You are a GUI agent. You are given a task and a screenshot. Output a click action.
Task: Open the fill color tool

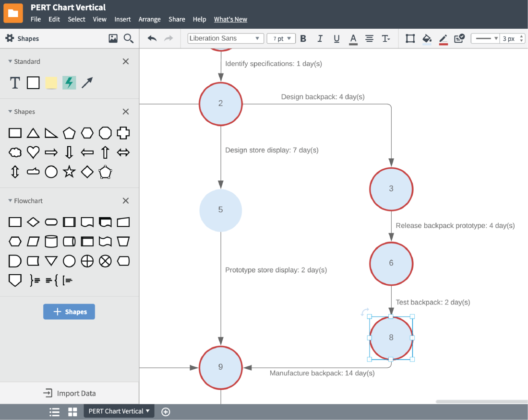[426, 38]
